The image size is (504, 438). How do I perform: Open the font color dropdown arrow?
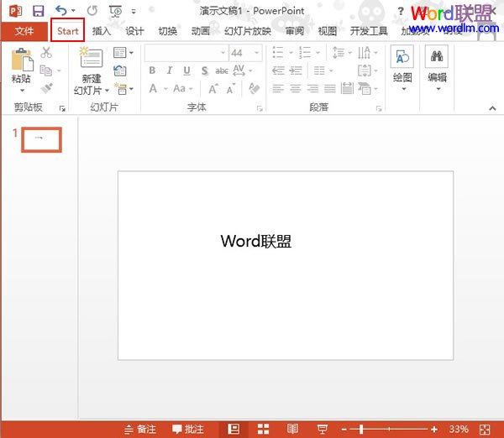165,89
